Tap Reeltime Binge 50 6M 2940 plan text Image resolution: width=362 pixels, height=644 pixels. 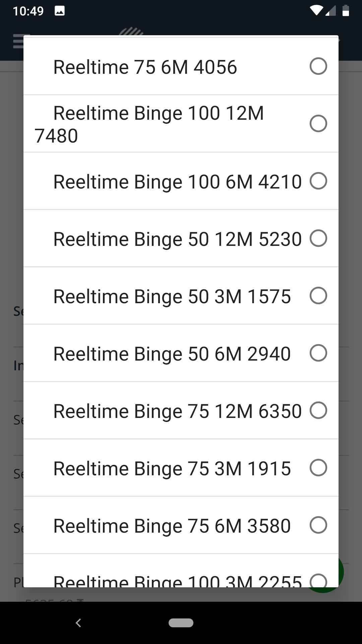point(172,354)
